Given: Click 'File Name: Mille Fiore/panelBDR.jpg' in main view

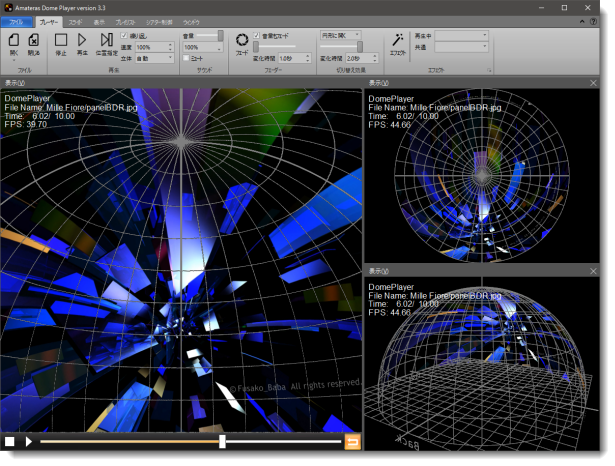Looking at the screenshot, I should pyautogui.click(x=71, y=107).
